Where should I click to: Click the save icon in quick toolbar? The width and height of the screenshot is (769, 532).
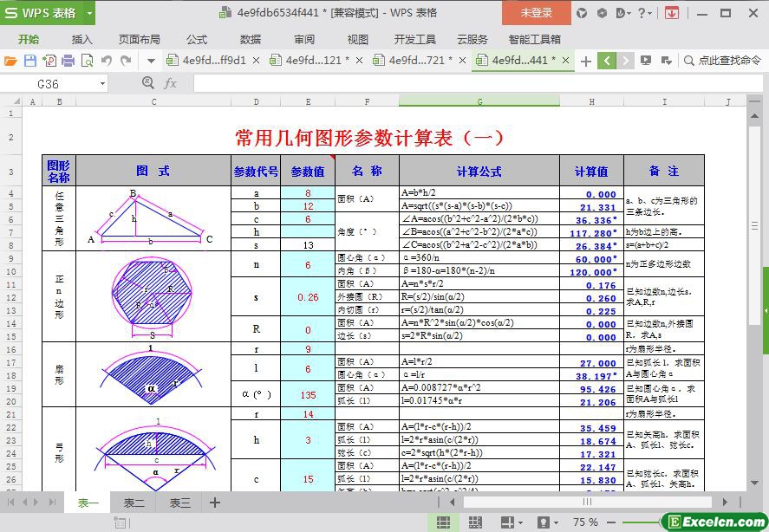(x=29, y=61)
